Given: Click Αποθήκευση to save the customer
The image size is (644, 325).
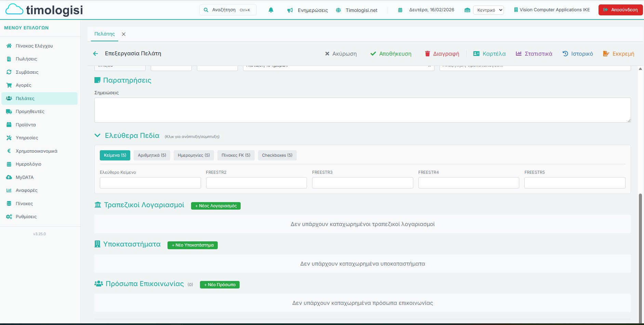Looking at the screenshot, I should pos(391,54).
